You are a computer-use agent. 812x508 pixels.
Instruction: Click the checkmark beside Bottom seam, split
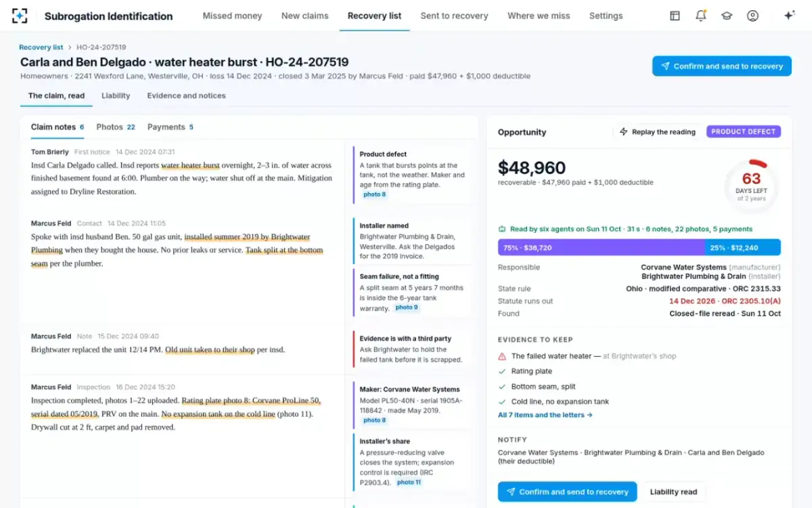tap(501, 387)
